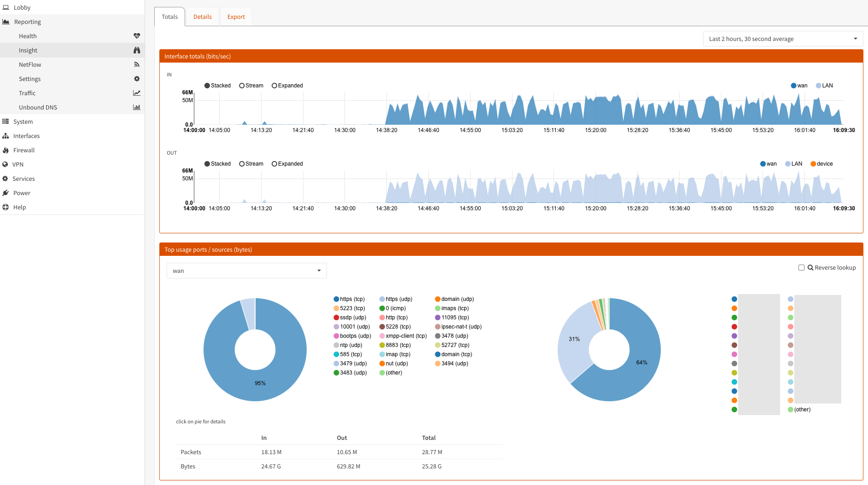
Task: Open the Insight page
Action: pyautogui.click(x=72, y=50)
